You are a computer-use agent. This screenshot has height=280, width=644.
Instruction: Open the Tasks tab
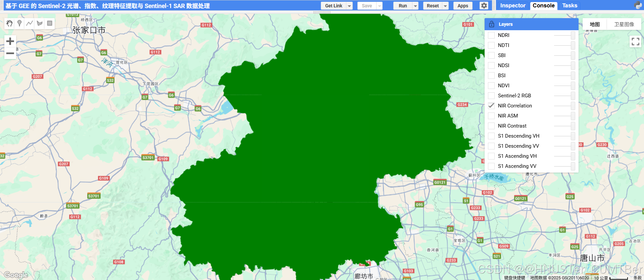point(570,5)
